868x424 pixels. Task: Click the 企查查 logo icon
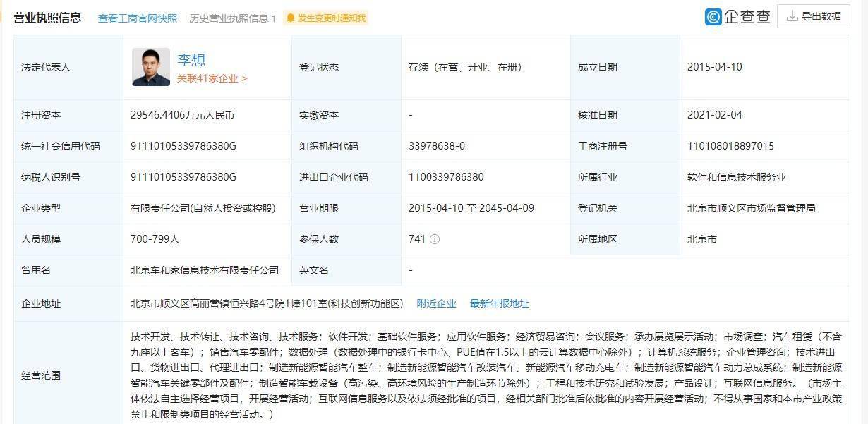point(713,16)
